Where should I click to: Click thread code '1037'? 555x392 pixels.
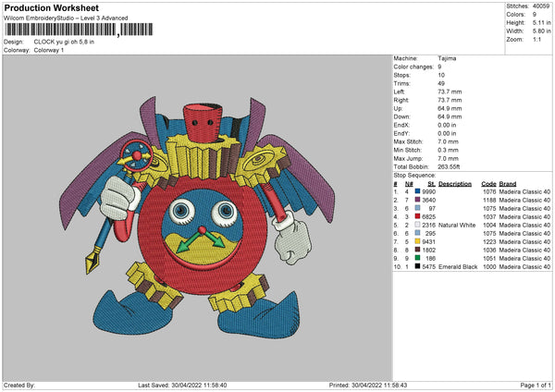click(x=489, y=217)
